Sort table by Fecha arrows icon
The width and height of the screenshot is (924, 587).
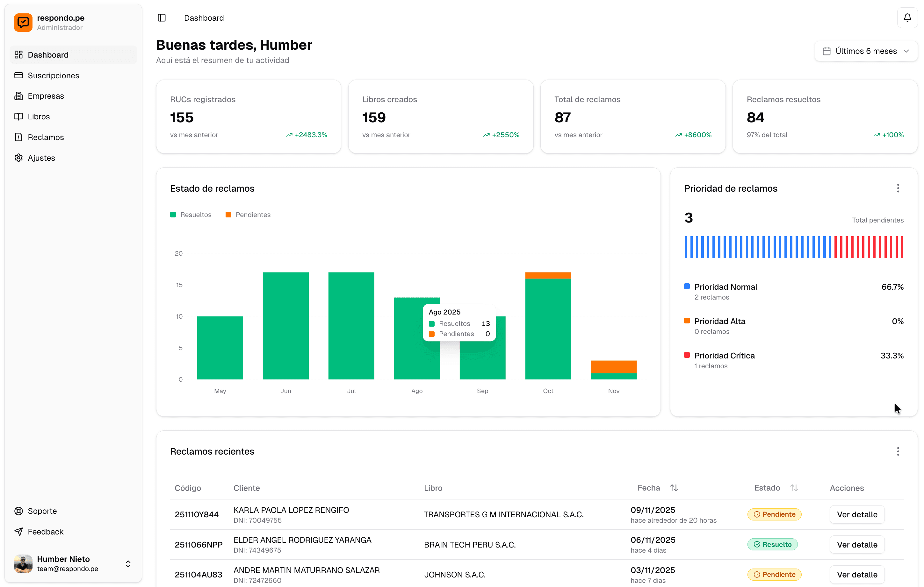674,488
